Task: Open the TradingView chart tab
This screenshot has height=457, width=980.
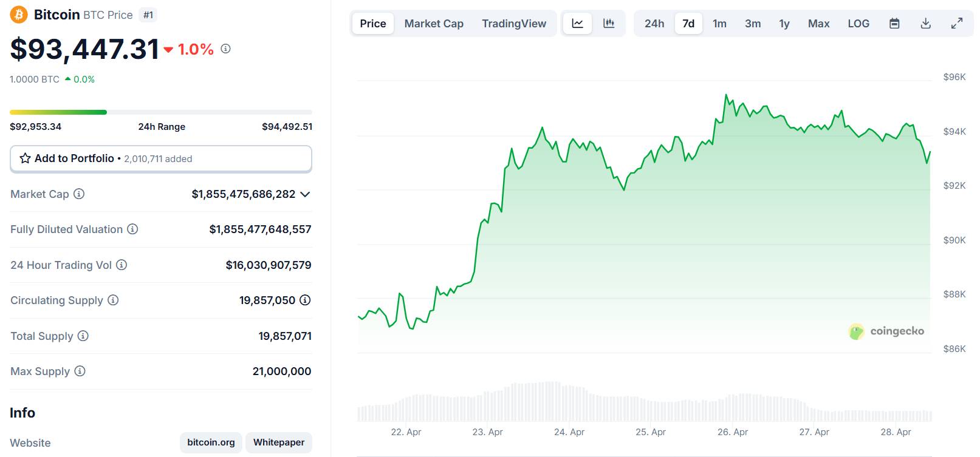Action: coord(514,24)
